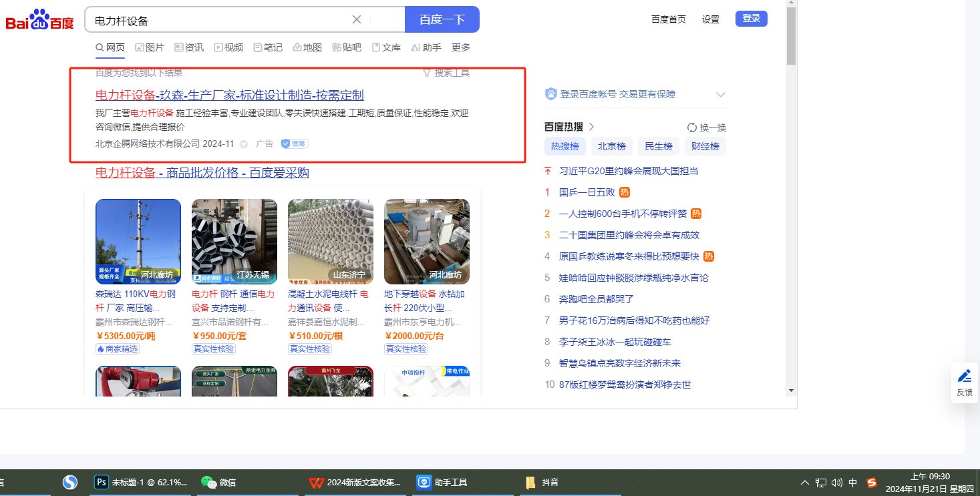Show hidden system tray icons
Image resolution: width=980 pixels, height=496 pixels.
805,483
